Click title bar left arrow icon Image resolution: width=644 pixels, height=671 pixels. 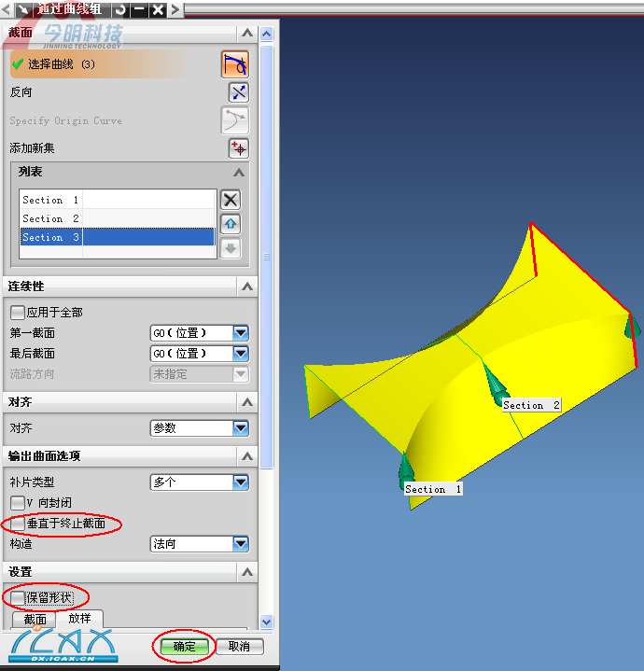6,9
